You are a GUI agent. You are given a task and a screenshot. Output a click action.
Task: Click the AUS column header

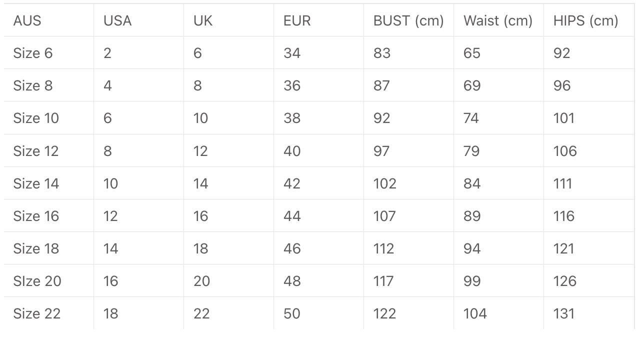(27, 21)
